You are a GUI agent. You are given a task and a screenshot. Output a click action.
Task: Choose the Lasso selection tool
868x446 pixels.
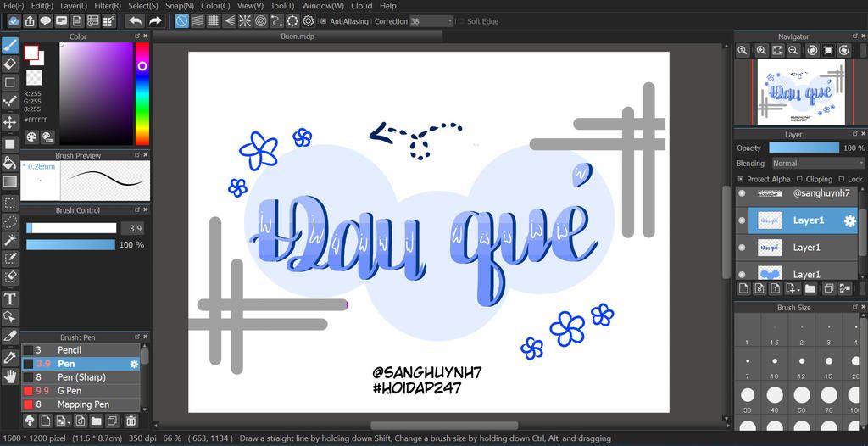(x=10, y=221)
